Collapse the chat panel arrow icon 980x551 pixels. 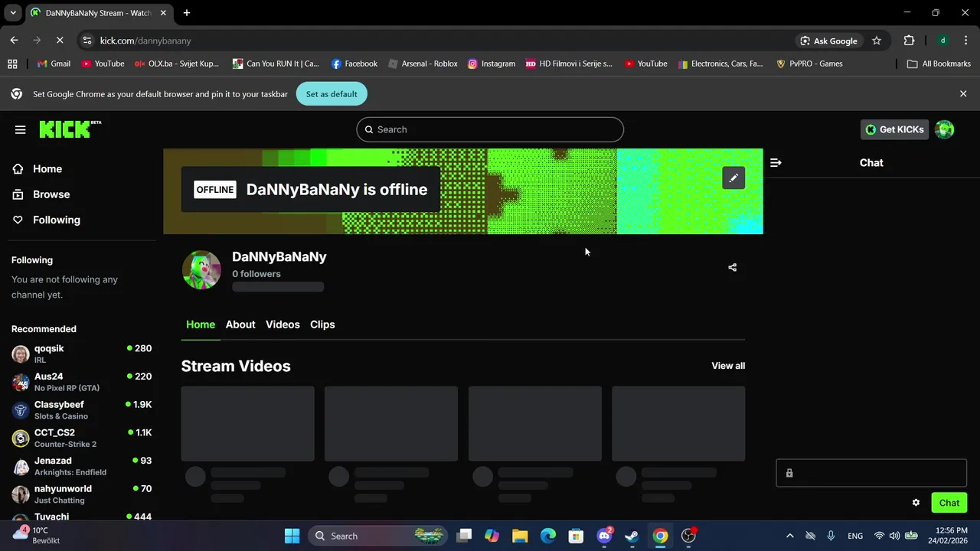776,162
